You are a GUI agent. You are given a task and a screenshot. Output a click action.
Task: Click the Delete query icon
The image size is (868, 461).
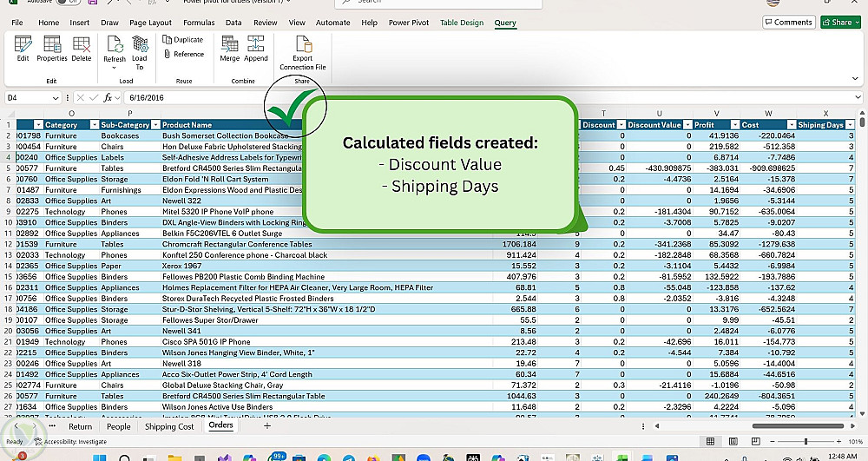pos(82,45)
